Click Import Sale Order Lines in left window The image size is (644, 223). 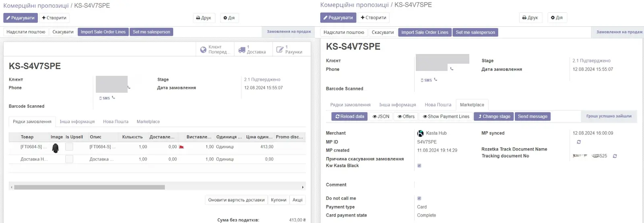click(103, 32)
